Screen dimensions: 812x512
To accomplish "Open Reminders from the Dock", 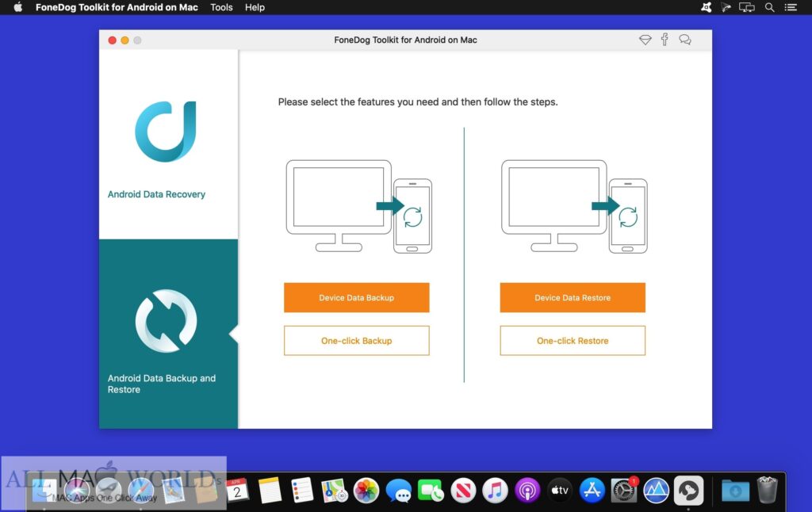I will (x=302, y=490).
